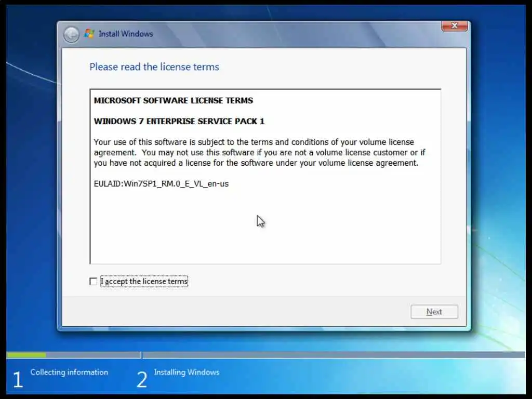532x399 pixels.
Task: Click the Windows flag logo in title bar
Action: point(89,34)
